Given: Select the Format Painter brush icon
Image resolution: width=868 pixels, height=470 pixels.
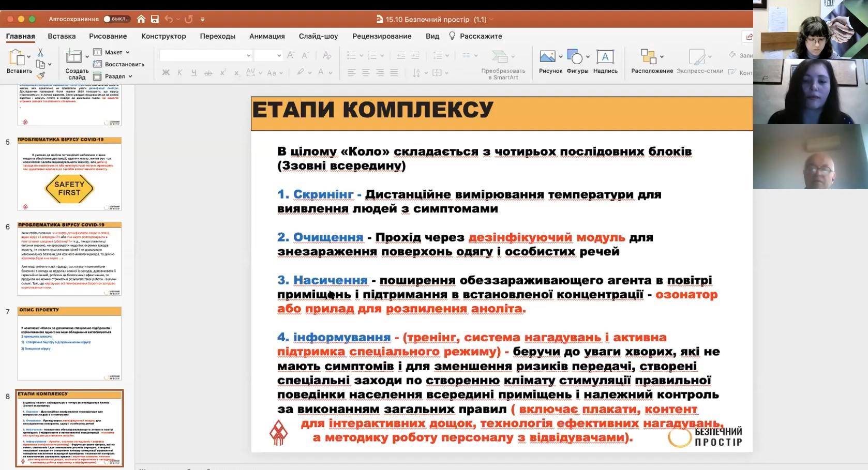Looking at the screenshot, I should [x=40, y=75].
